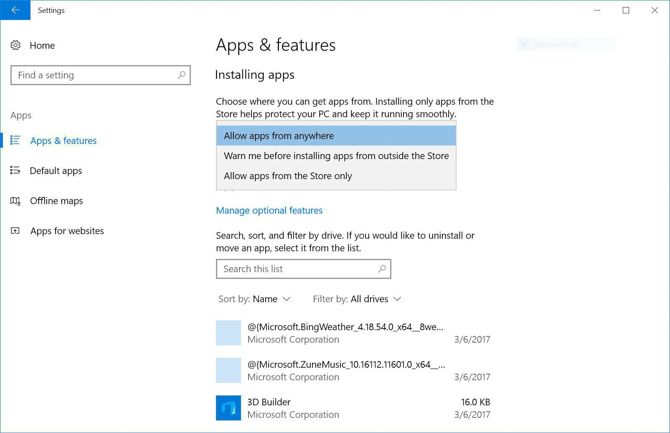Click the Home gear icon
Screen dimensions: 670x433
point(15,45)
